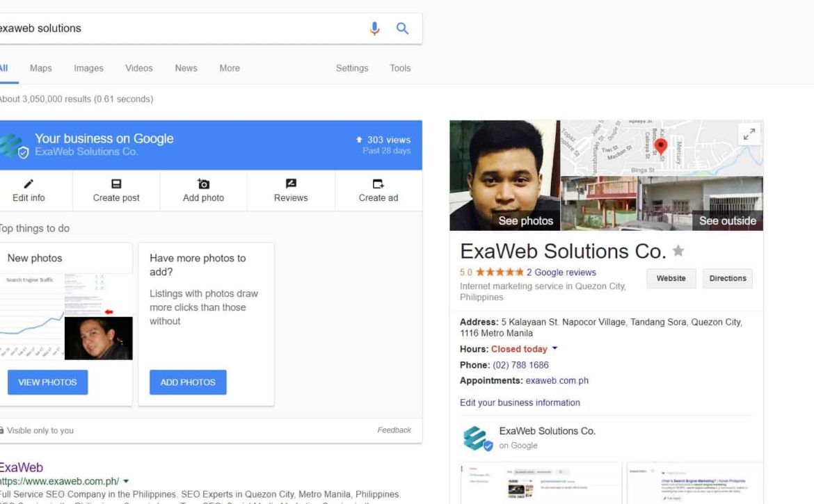Image resolution: width=814 pixels, height=504 pixels.
Task: Open the See outside street view thumbnail
Action: tap(662, 203)
